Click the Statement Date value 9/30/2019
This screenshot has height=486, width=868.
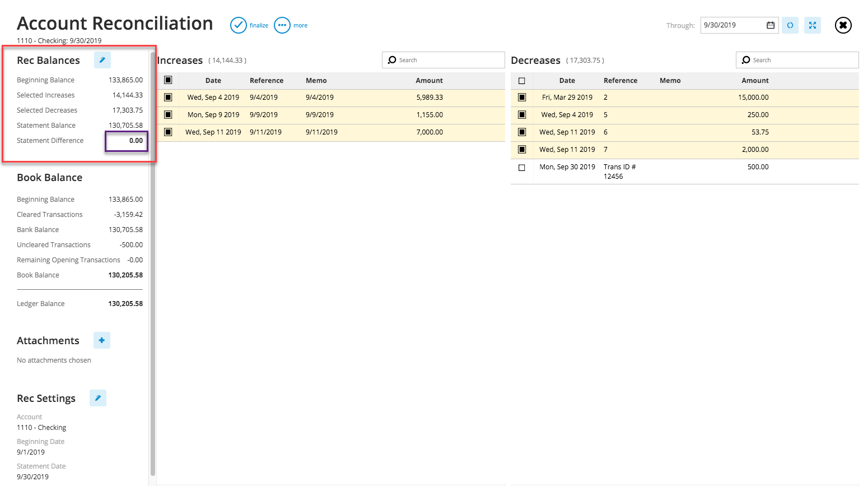point(32,477)
